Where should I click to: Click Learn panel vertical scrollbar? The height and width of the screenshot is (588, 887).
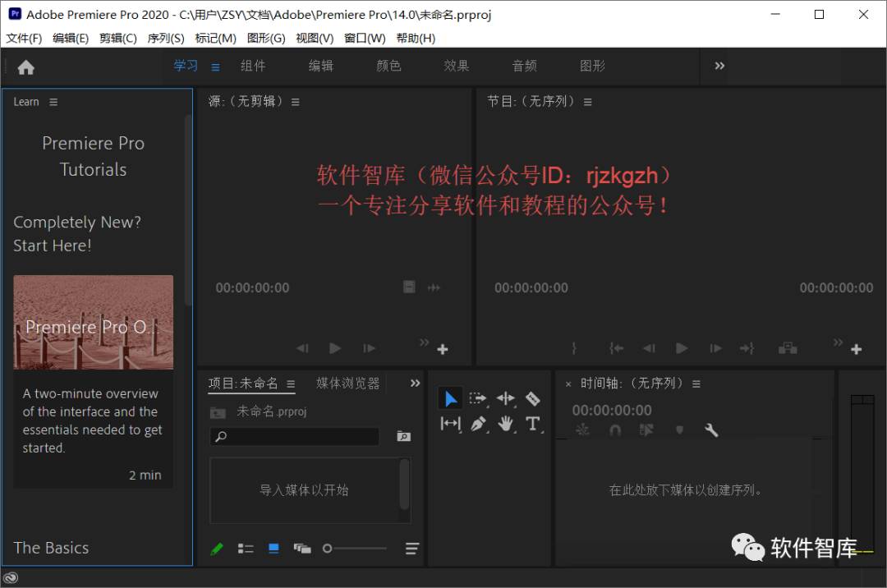[x=188, y=210]
